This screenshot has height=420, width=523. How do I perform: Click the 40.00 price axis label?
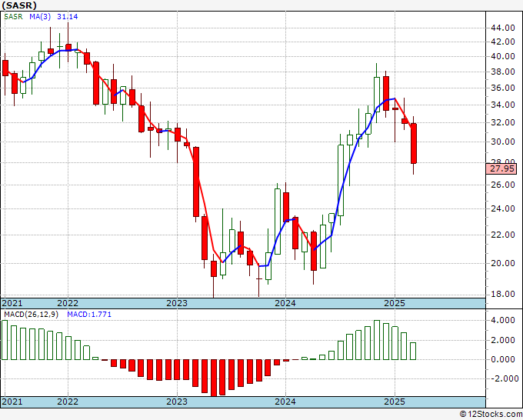click(503, 56)
